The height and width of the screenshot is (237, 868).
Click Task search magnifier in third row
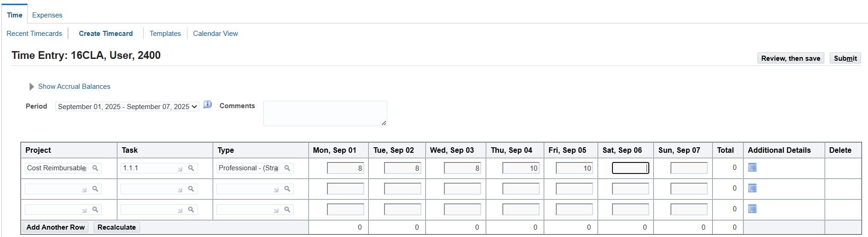click(x=191, y=209)
